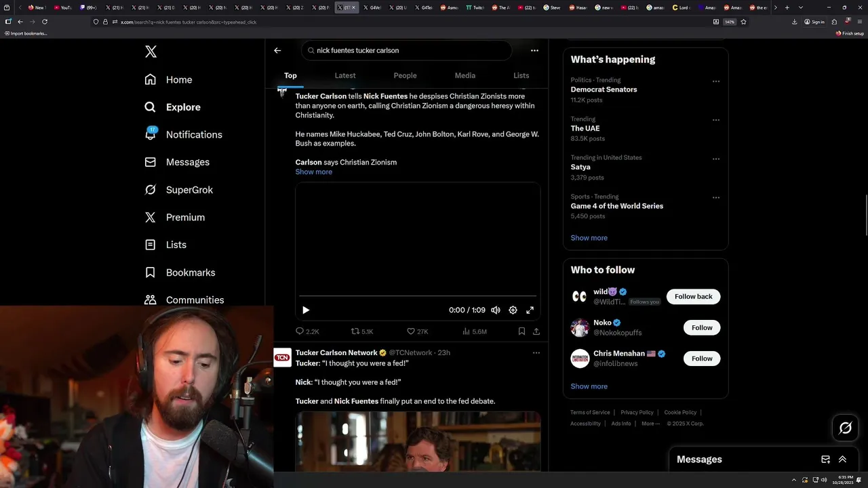Open Premium from the sidebar

(175, 217)
